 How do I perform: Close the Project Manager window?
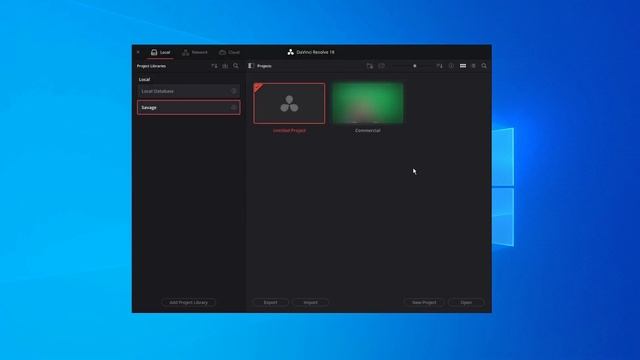tap(138, 52)
